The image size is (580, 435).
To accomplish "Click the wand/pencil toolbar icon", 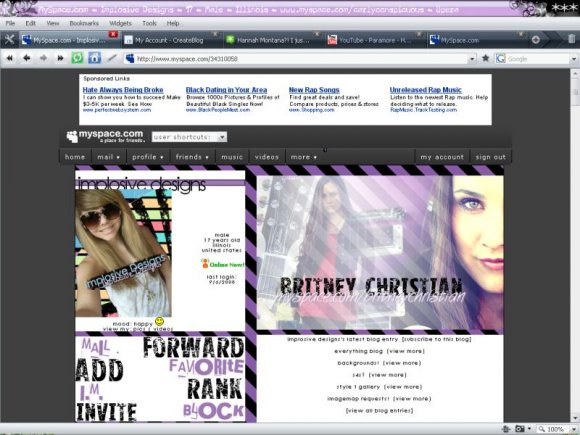I will tap(112, 58).
